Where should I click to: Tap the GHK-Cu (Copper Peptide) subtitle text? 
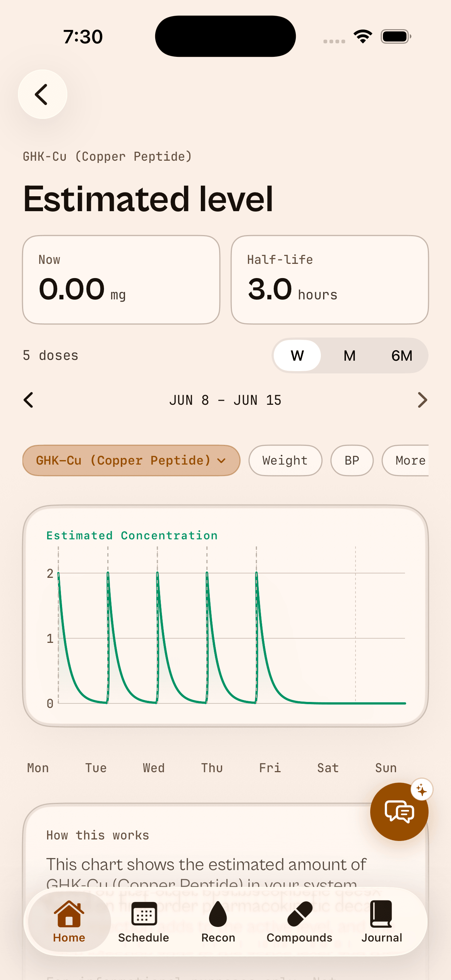point(107,156)
